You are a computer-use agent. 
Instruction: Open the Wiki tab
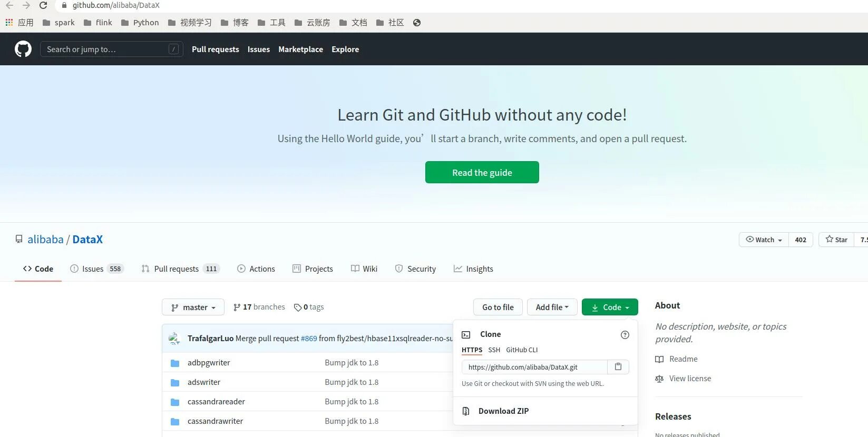364,269
